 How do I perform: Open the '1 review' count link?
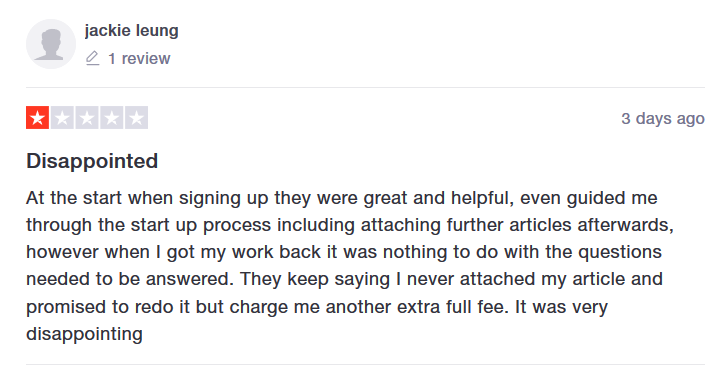click(x=139, y=59)
